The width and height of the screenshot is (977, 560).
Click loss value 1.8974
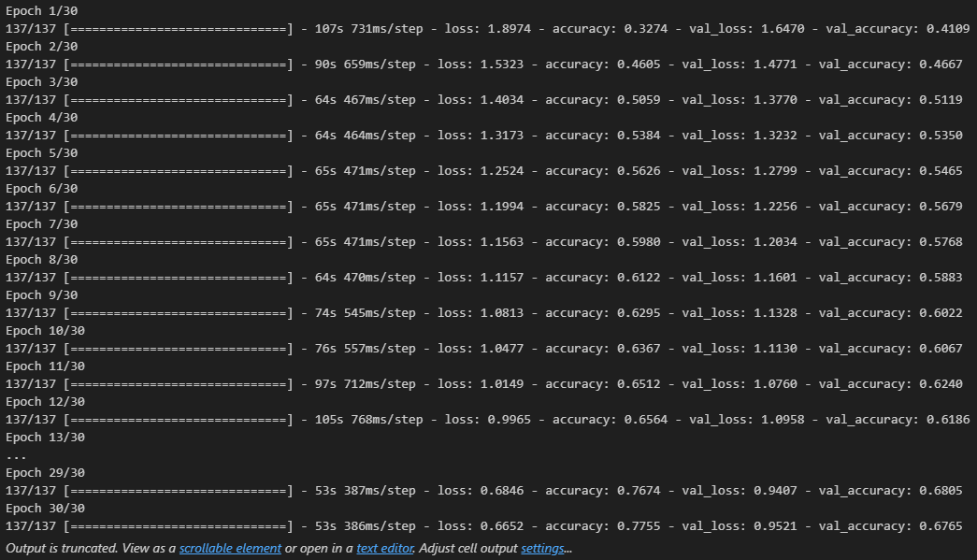click(509, 29)
